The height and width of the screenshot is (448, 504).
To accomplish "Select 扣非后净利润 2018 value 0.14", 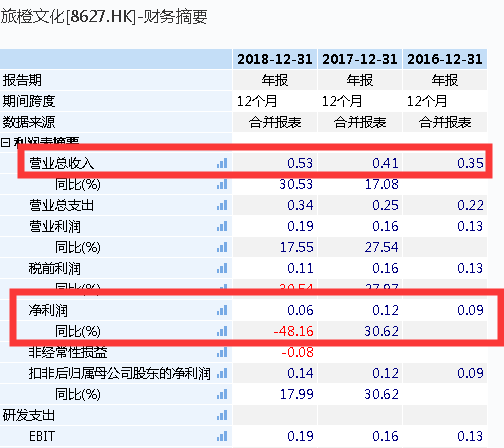I will (x=300, y=373).
